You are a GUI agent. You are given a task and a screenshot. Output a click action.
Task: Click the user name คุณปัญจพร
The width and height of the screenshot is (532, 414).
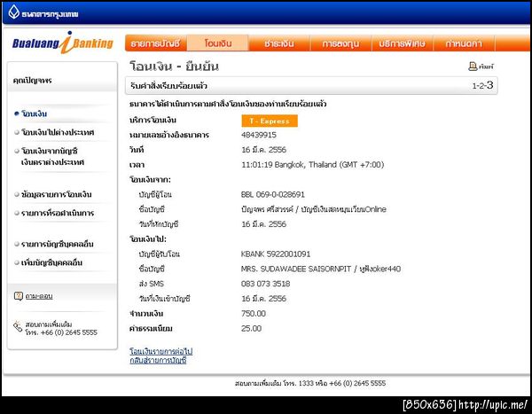click(32, 81)
